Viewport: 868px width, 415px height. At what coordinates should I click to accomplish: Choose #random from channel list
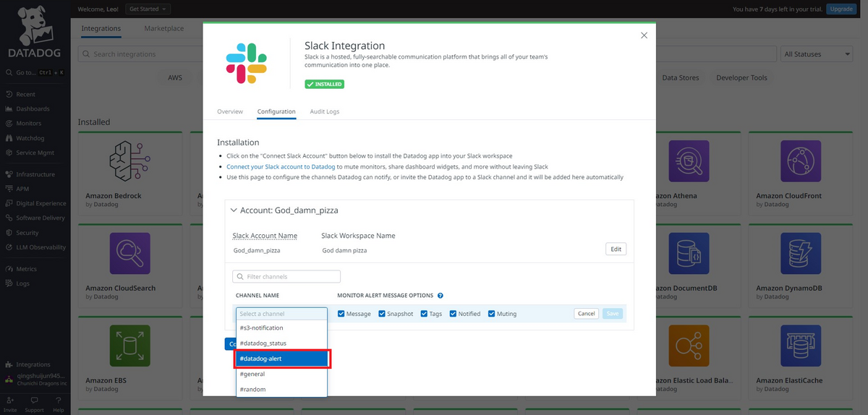click(281, 389)
